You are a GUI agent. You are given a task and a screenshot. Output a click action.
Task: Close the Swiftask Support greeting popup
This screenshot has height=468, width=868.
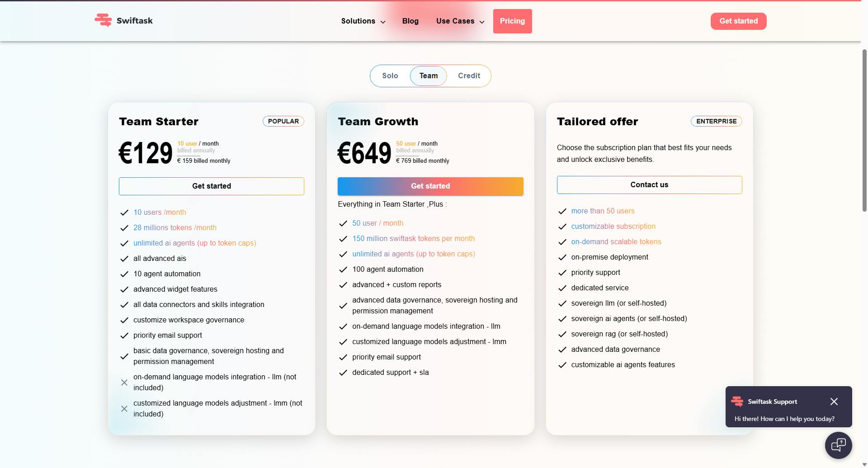point(834,401)
